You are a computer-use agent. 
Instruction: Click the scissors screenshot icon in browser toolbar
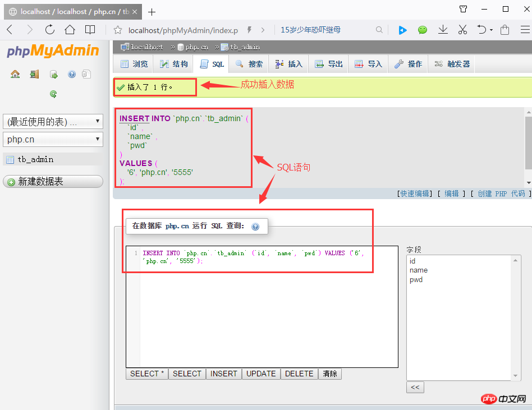[x=462, y=30]
